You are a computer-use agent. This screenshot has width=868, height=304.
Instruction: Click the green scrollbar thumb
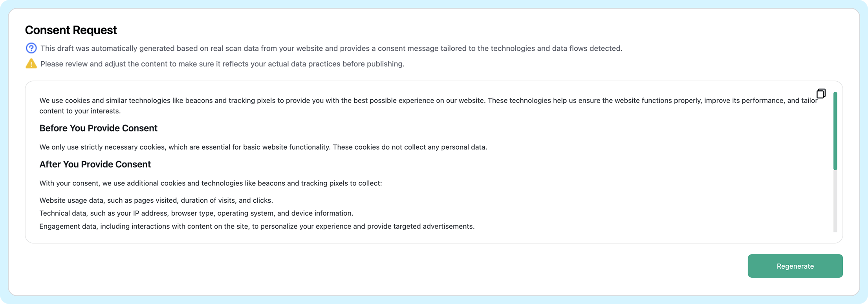click(x=835, y=131)
